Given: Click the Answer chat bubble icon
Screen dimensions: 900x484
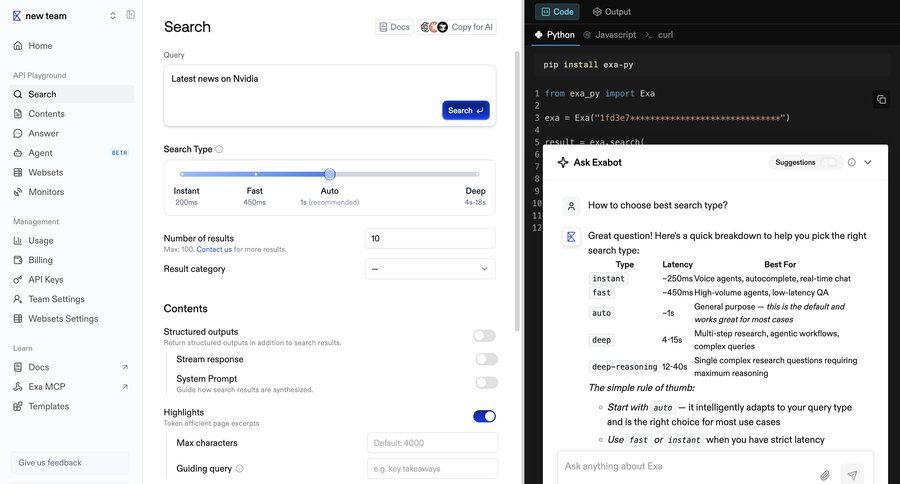Looking at the screenshot, I should 18,133.
